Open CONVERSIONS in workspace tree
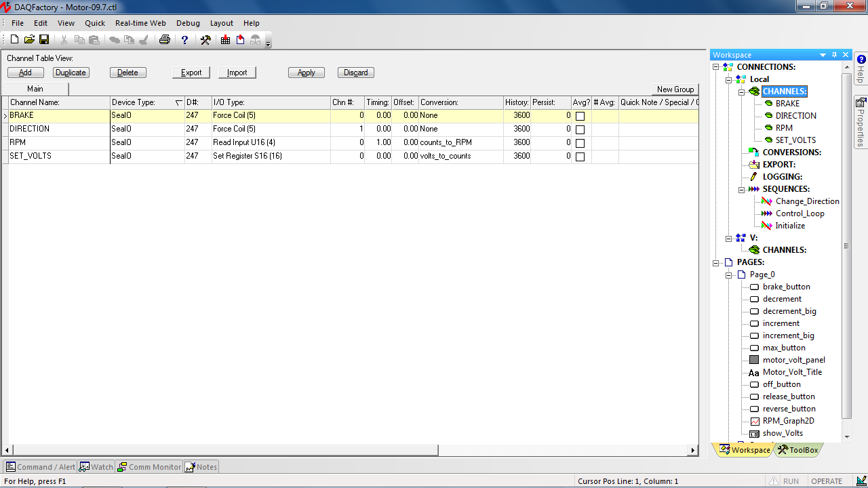This screenshot has width=868, height=488. coord(791,152)
